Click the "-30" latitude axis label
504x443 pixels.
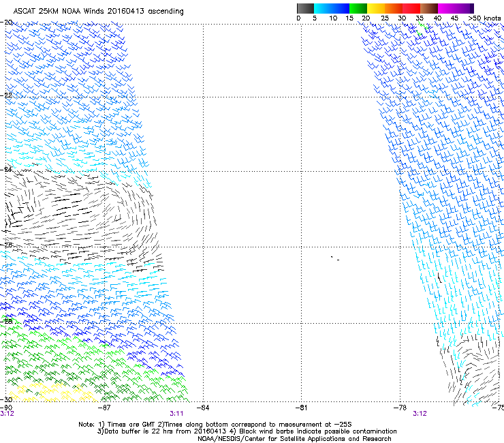click(6, 399)
